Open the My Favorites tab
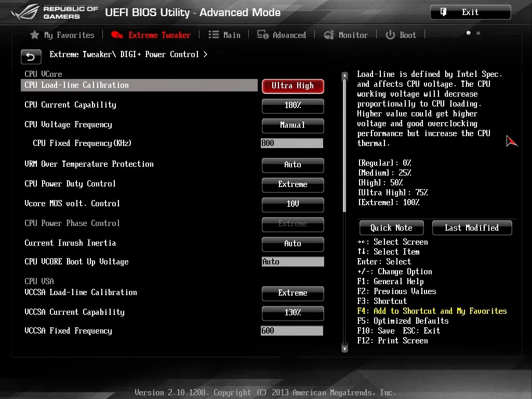Screen dimensions: 532x399 pos(62,35)
